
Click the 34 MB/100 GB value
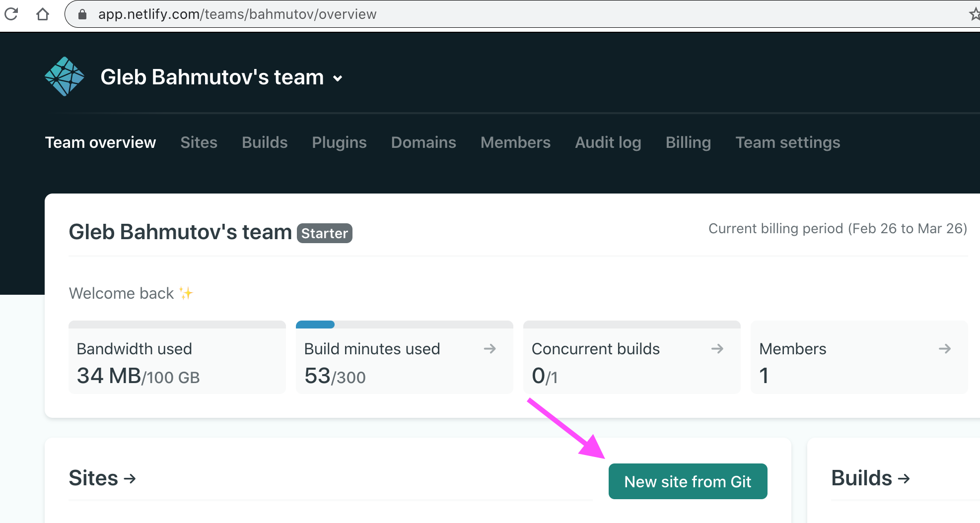(138, 376)
